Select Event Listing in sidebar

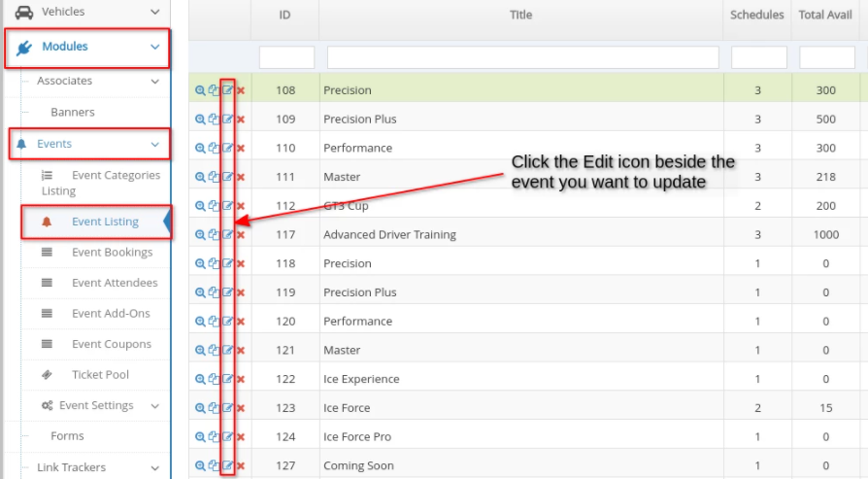[x=105, y=222]
